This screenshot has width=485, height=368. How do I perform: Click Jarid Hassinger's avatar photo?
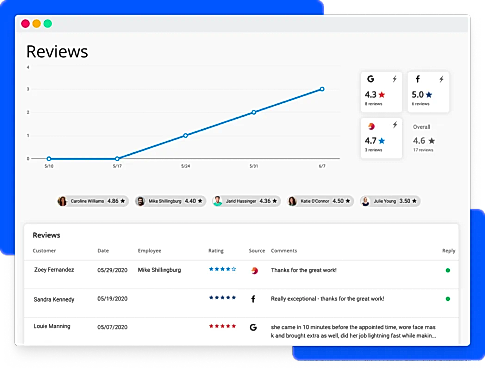(218, 201)
